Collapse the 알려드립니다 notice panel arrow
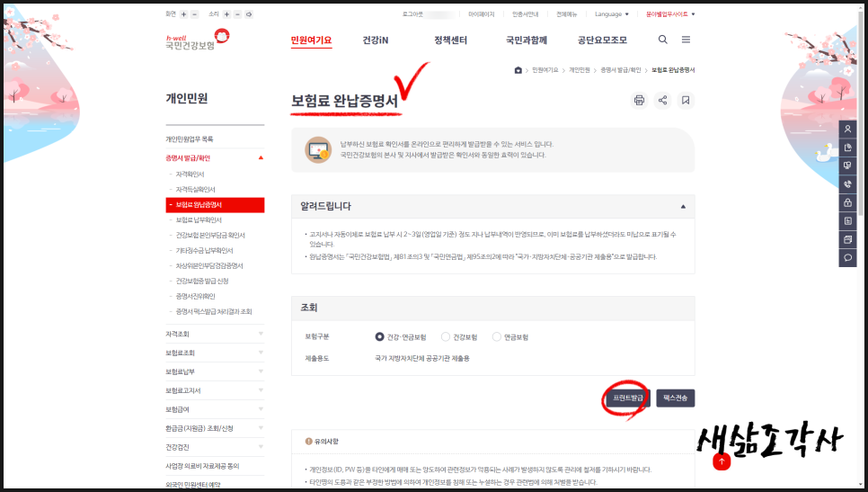Image resolution: width=868 pixels, height=492 pixels. pyautogui.click(x=683, y=206)
